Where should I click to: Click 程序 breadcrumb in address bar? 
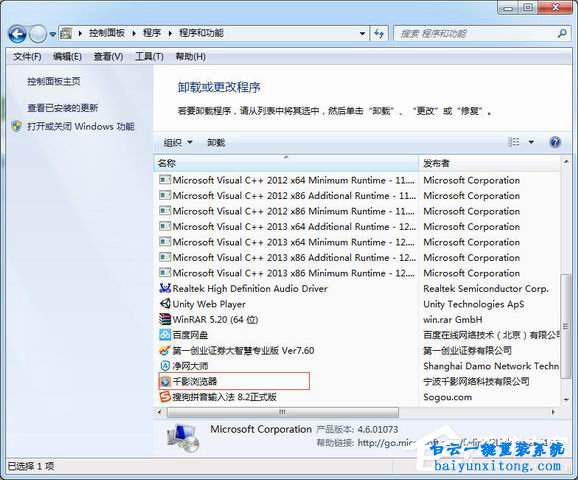(152, 33)
